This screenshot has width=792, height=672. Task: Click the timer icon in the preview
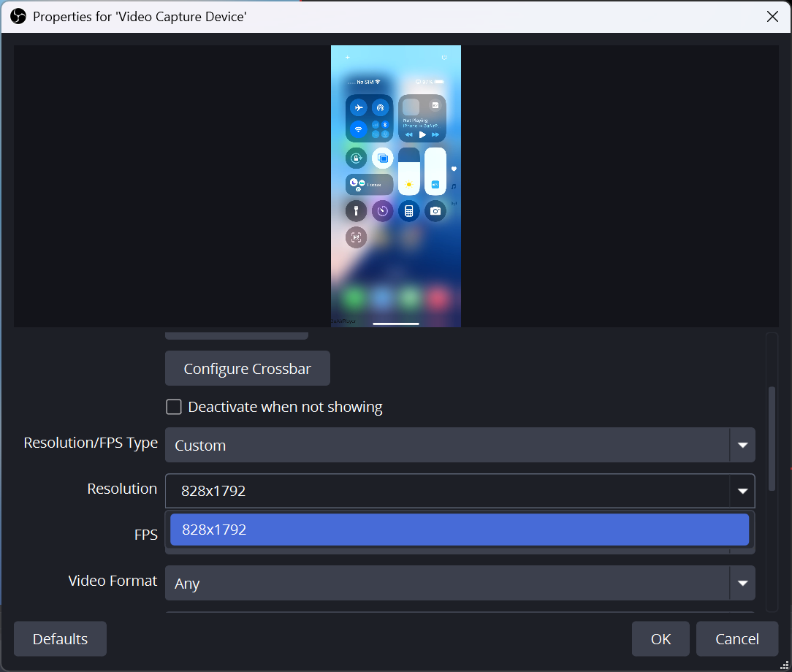(x=382, y=210)
